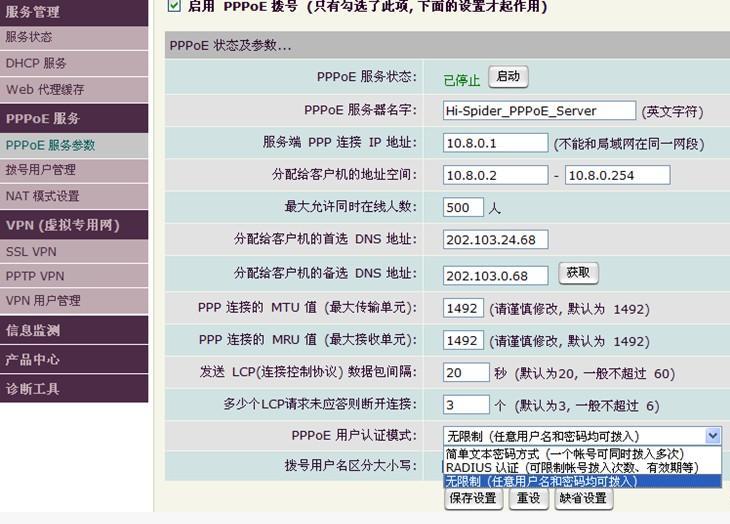Toggle the 启用 PPPoE 拨号 checkbox
The height and width of the screenshot is (524, 730).
click(x=174, y=6)
